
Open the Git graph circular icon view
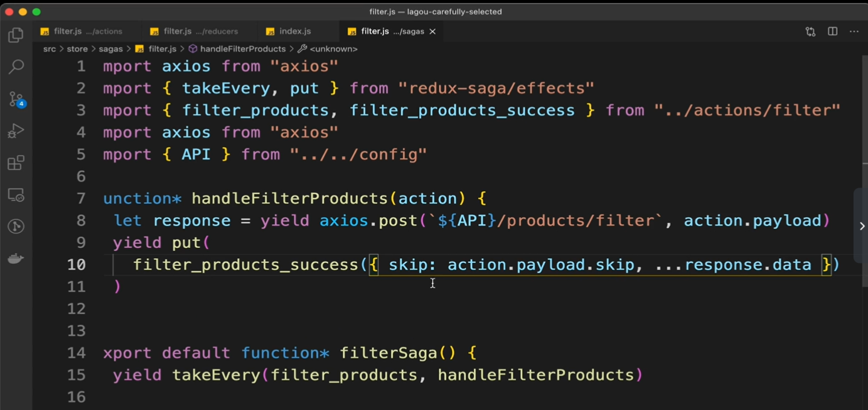16,227
